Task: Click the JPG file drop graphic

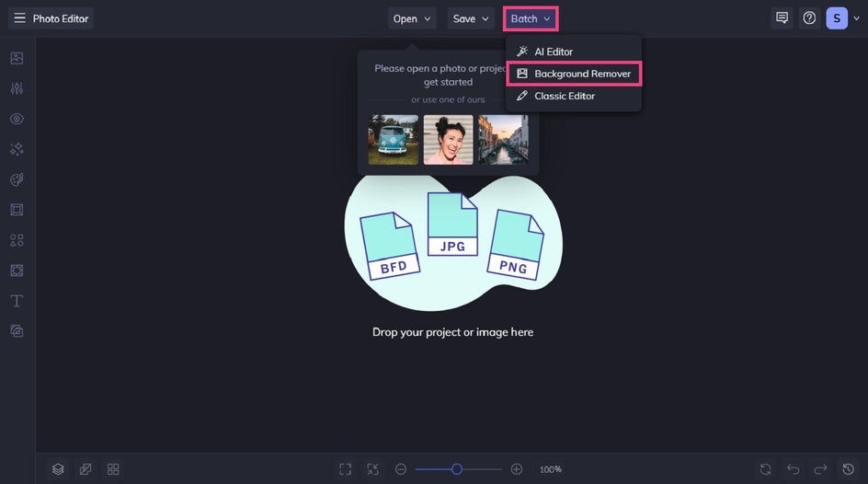Action: coord(452,225)
